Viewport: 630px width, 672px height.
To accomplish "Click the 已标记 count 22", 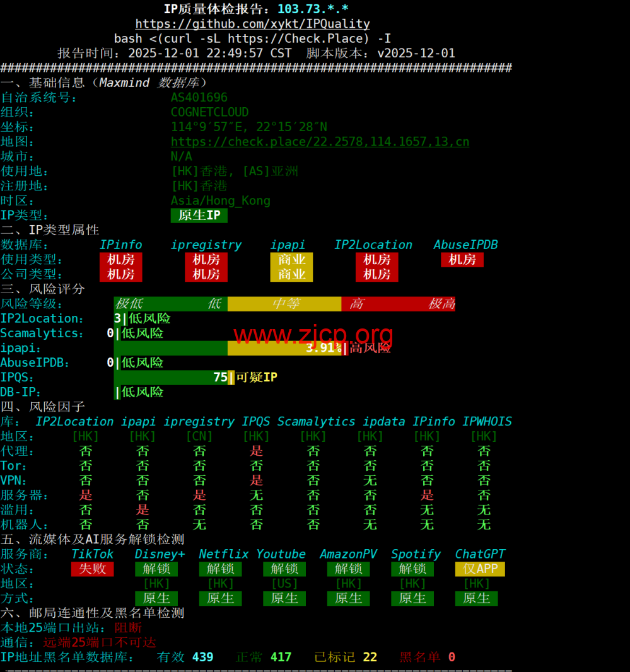I will [x=370, y=657].
